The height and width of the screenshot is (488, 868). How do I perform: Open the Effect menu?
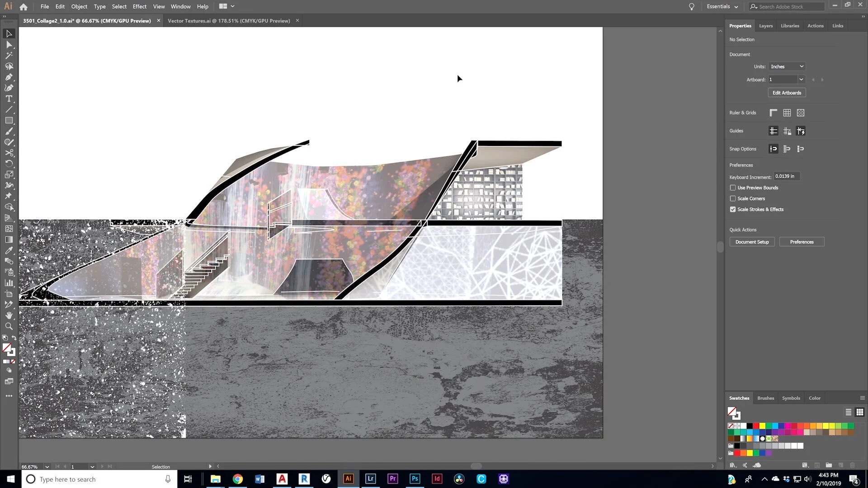[139, 6]
